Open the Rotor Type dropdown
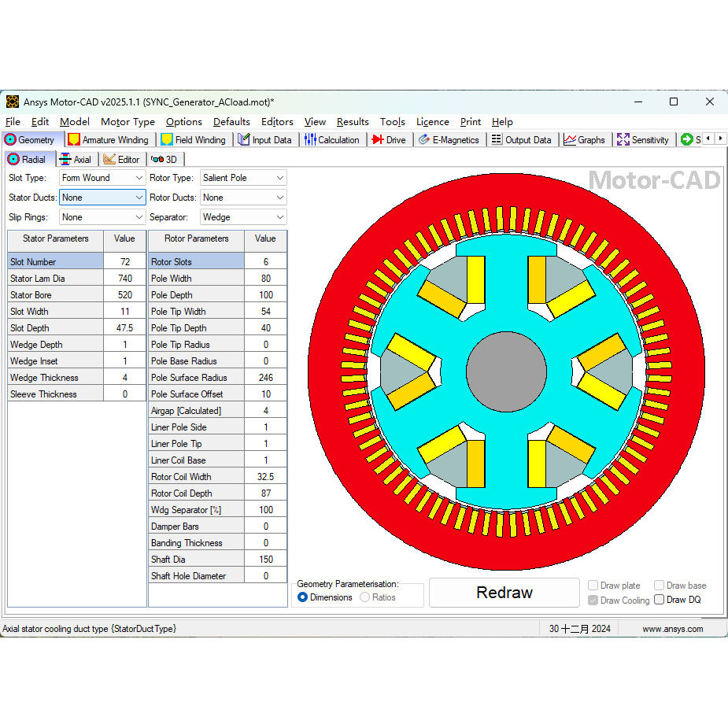Viewport: 728px width, 728px height. coord(243,178)
